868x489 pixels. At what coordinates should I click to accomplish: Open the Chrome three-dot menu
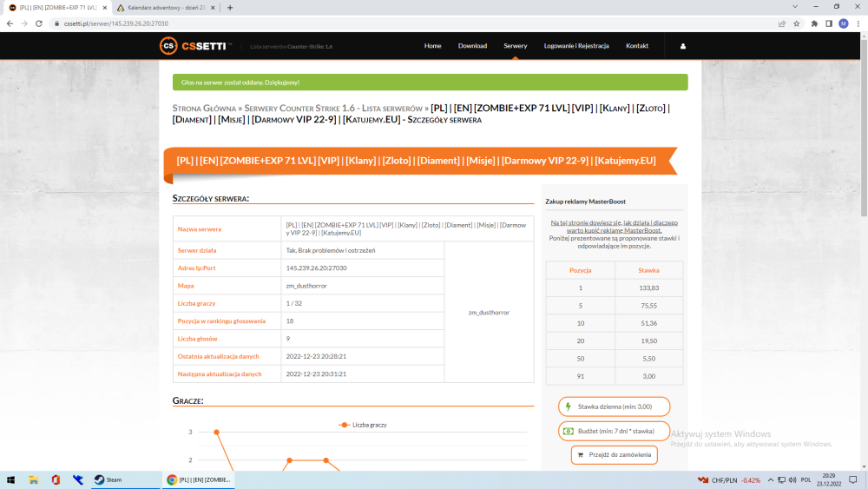pos(858,23)
